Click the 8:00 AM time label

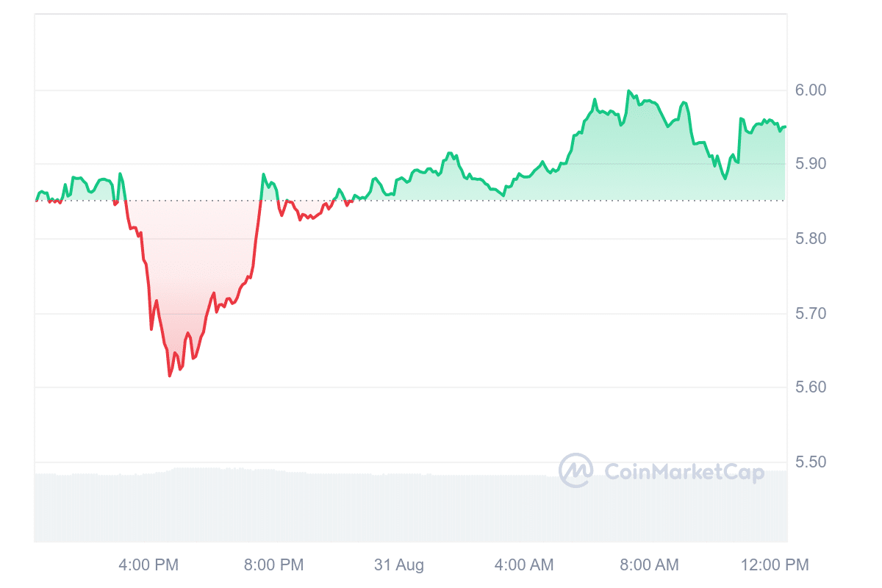[x=648, y=565]
